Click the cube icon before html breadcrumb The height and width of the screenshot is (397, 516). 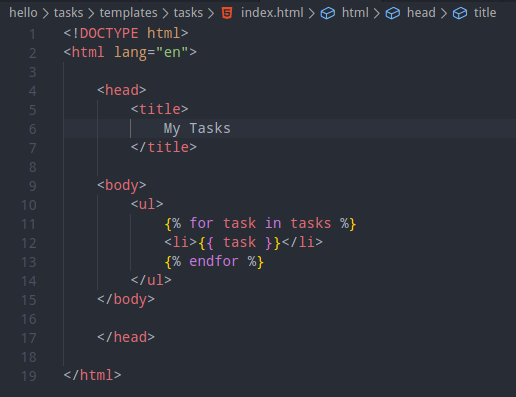(328, 13)
